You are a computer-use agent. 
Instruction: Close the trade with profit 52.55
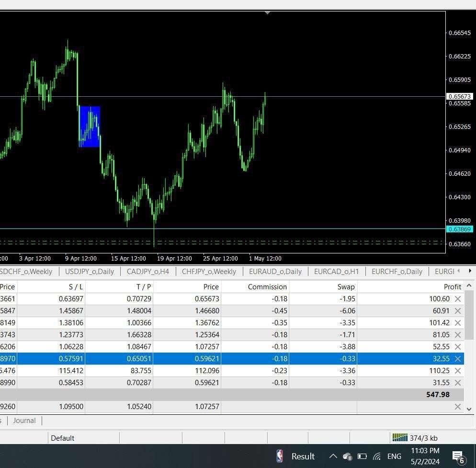458,346
